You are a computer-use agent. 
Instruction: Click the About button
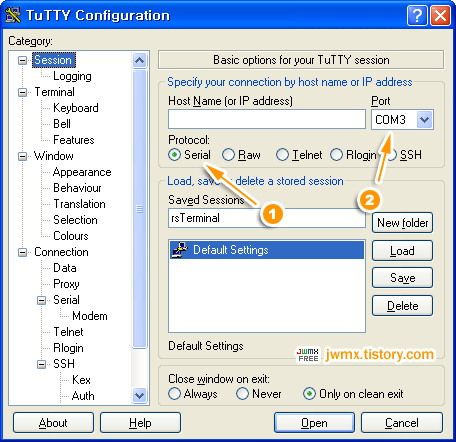click(x=53, y=423)
